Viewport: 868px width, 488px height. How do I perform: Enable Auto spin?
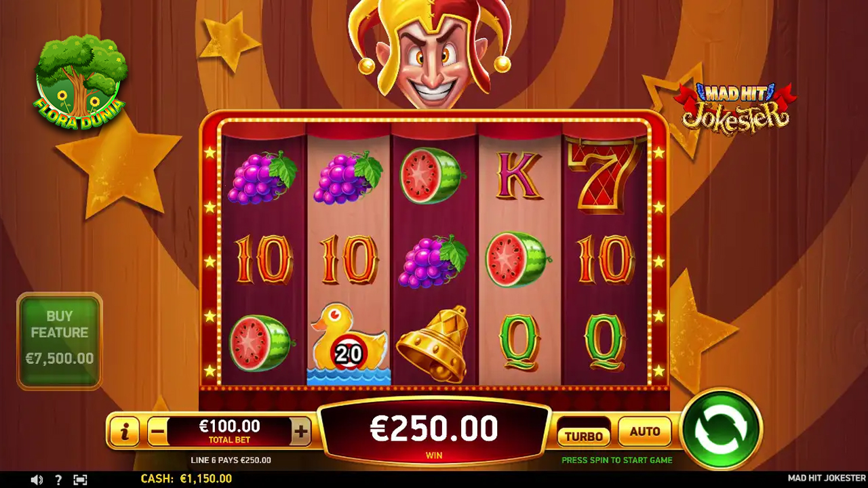pyautogui.click(x=645, y=432)
